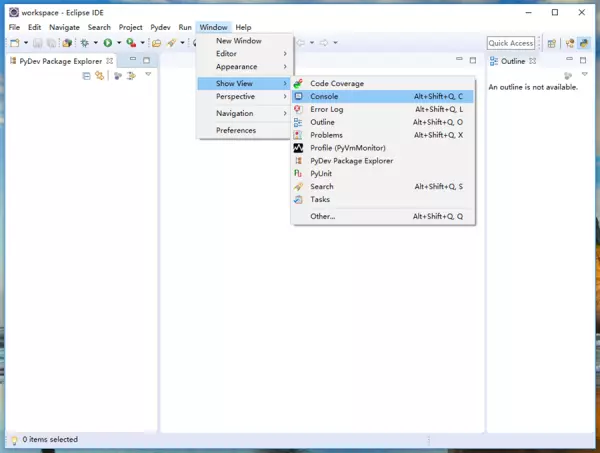Show the Problems view
Screen dimensions: 600x453
pos(383,135)
